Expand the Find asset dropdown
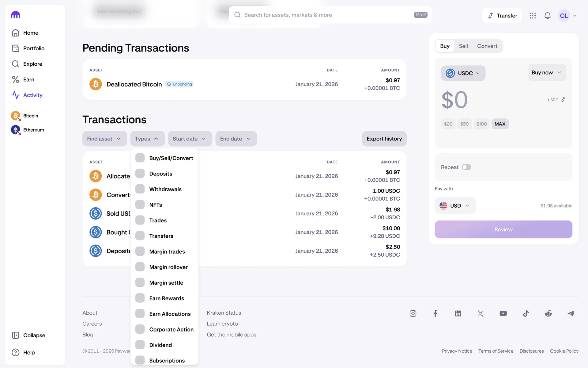 104,139
